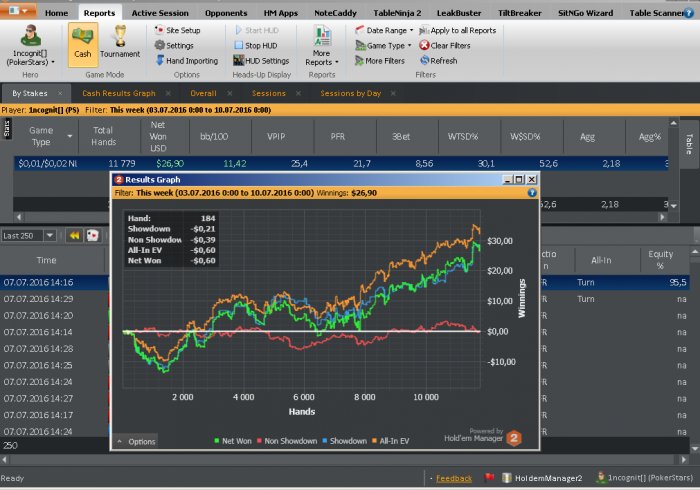Image resolution: width=700 pixels, height=490 pixels.
Task: Click Clear Filters
Action: coord(445,46)
